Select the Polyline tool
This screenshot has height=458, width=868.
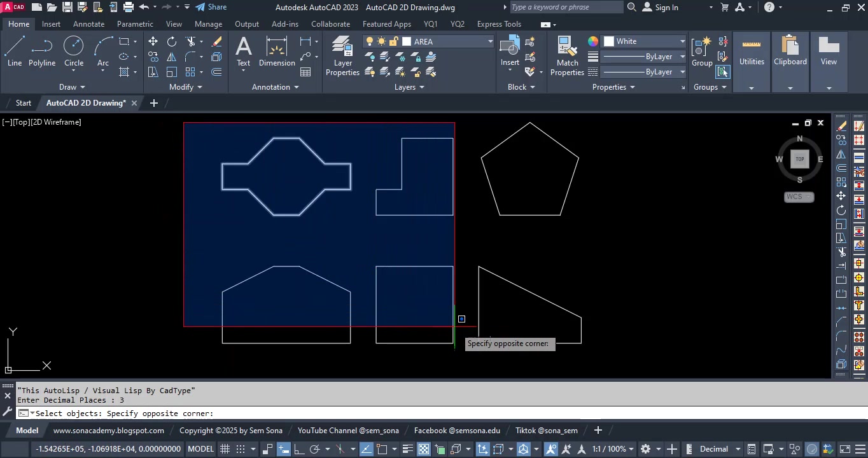pos(42,51)
